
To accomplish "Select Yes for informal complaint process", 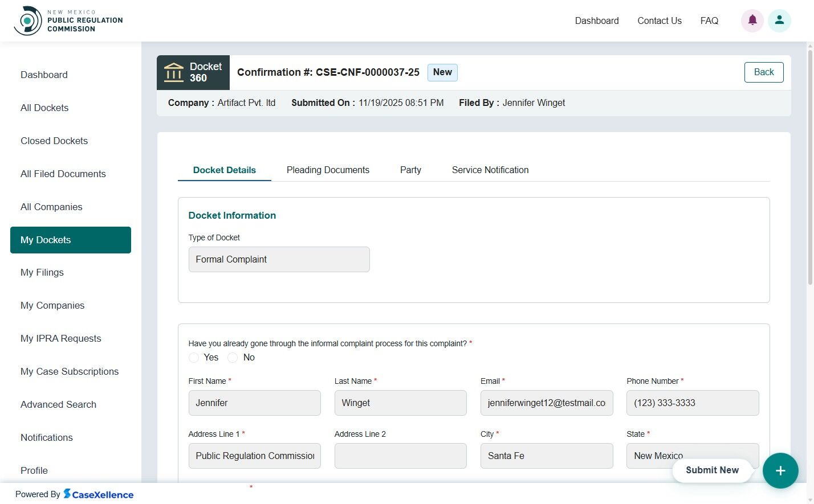I will 194,358.
